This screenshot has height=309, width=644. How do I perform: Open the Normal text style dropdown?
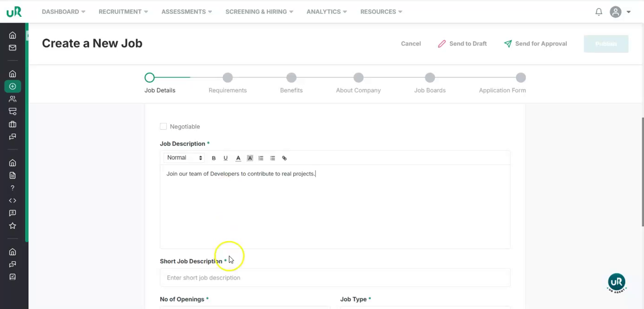[184, 158]
